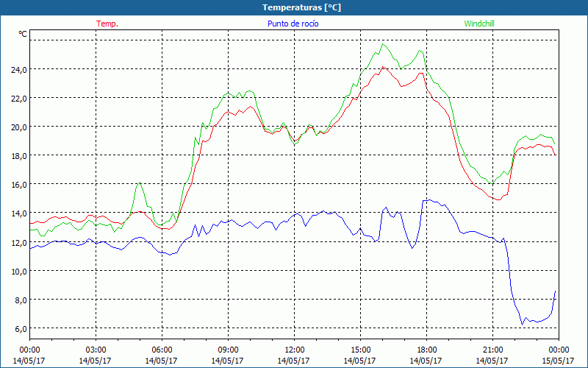Viewport: 588px width, 368px height.
Task: Click the green windchill peak near 16:00
Action: click(382, 44)
